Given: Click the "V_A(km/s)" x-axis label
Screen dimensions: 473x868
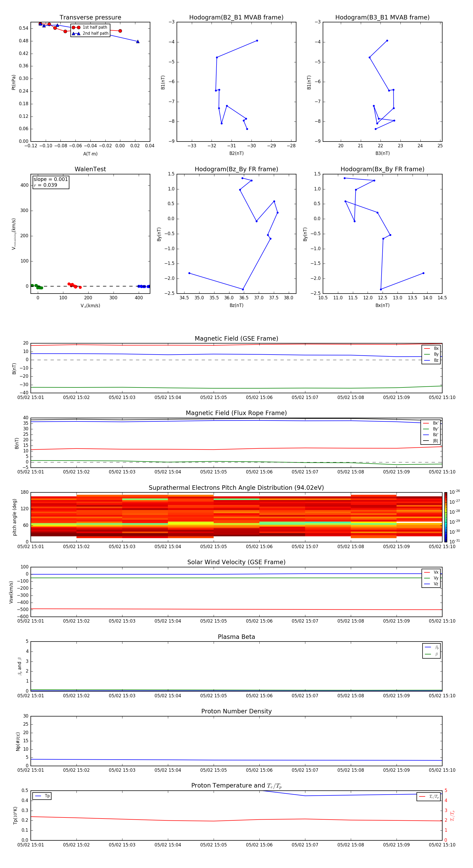Looking at the screenshot, I should [90, 306].
